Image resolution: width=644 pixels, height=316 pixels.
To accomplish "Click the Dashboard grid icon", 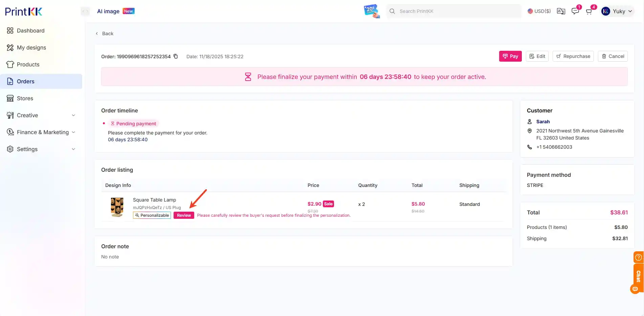I will (x=10, y=30).
